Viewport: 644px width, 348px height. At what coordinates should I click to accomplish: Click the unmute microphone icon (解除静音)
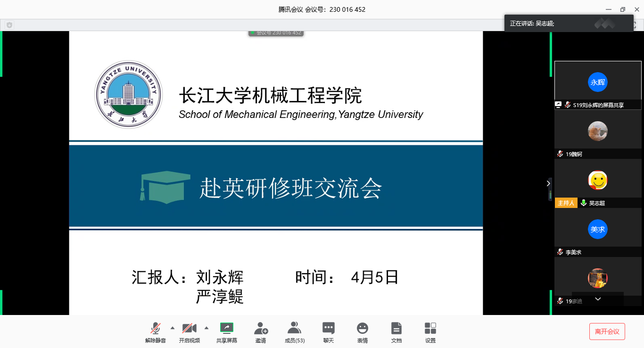[155, 328]
